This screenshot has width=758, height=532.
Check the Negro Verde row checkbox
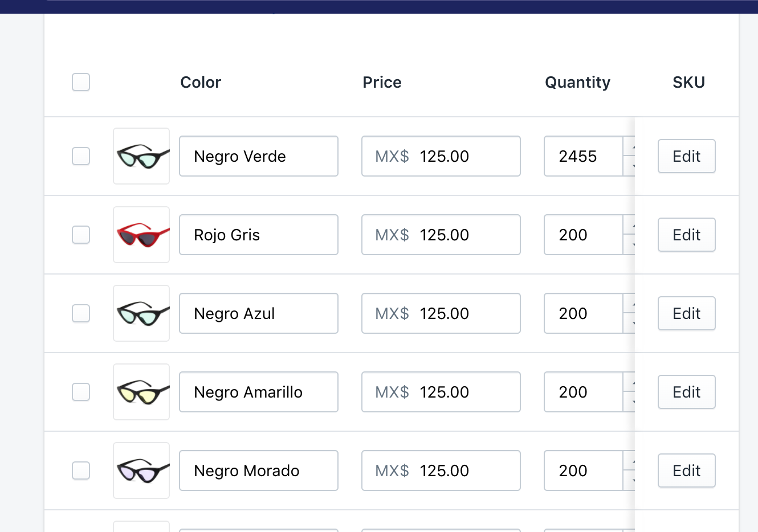(x=81, y=156)
